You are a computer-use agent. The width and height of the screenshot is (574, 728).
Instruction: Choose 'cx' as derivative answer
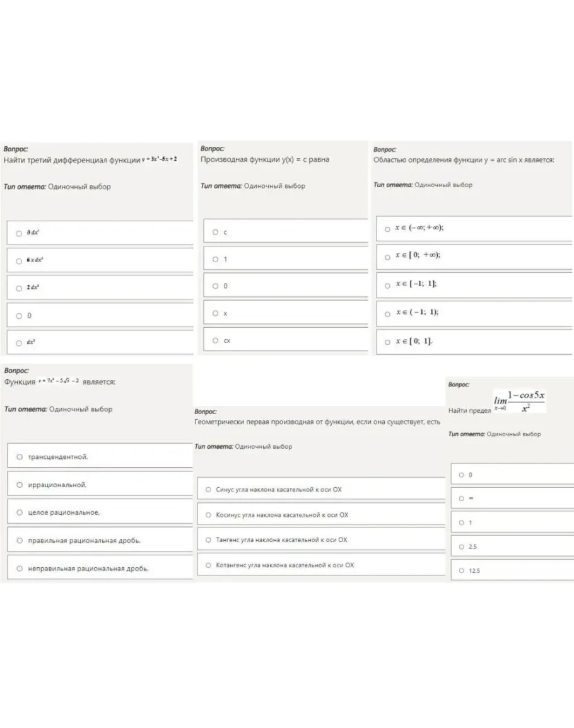(x=216, y=340)
